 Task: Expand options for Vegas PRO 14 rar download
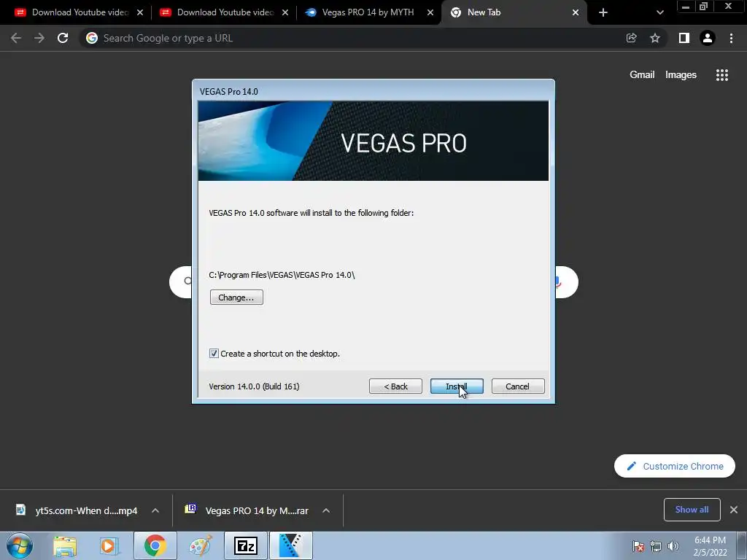click(x=326, y=510)
